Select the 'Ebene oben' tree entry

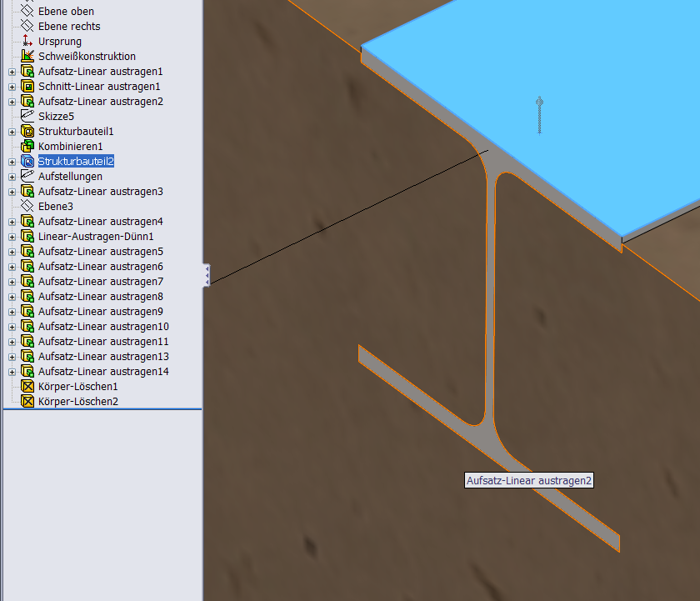pos(66,11)
